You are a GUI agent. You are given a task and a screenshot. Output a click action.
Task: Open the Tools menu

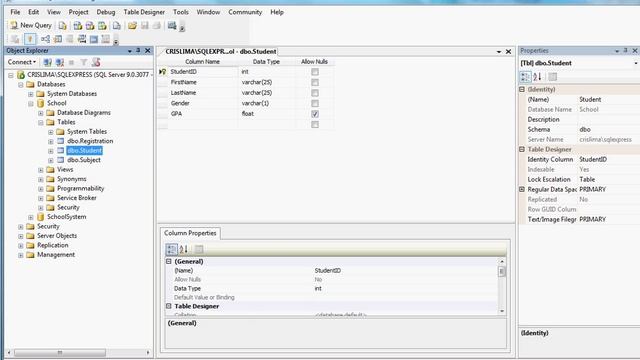pyautogui.click(x=181, y=12)
